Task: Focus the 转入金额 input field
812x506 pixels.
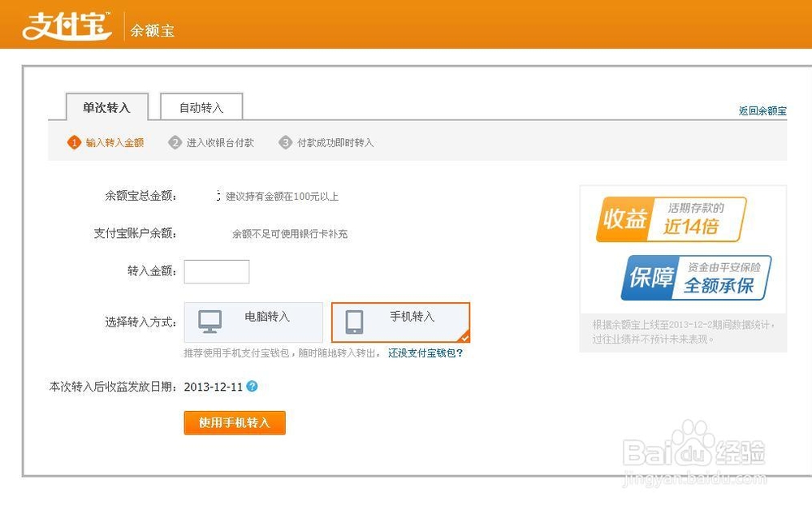Action: tap(217, 271)
